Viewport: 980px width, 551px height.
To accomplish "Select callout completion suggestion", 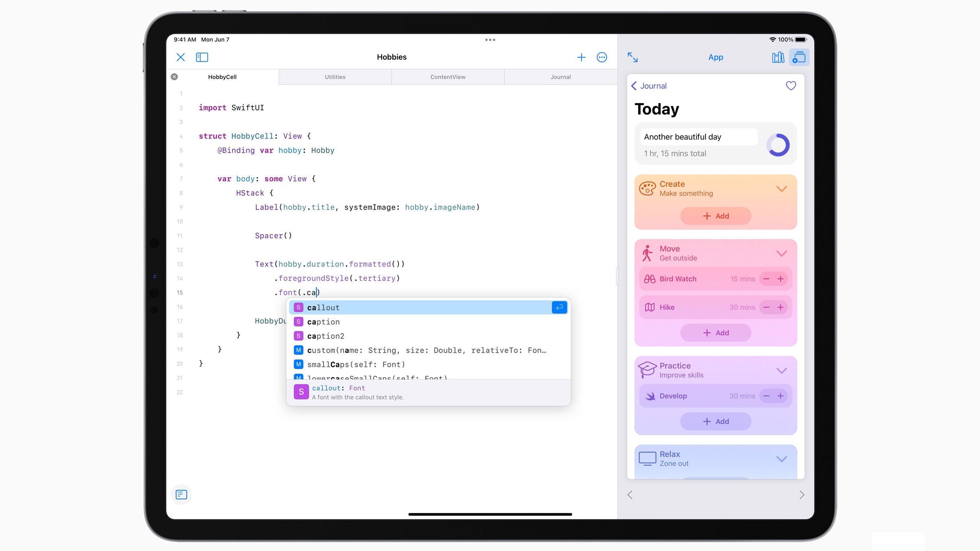I will coord(428,307).
